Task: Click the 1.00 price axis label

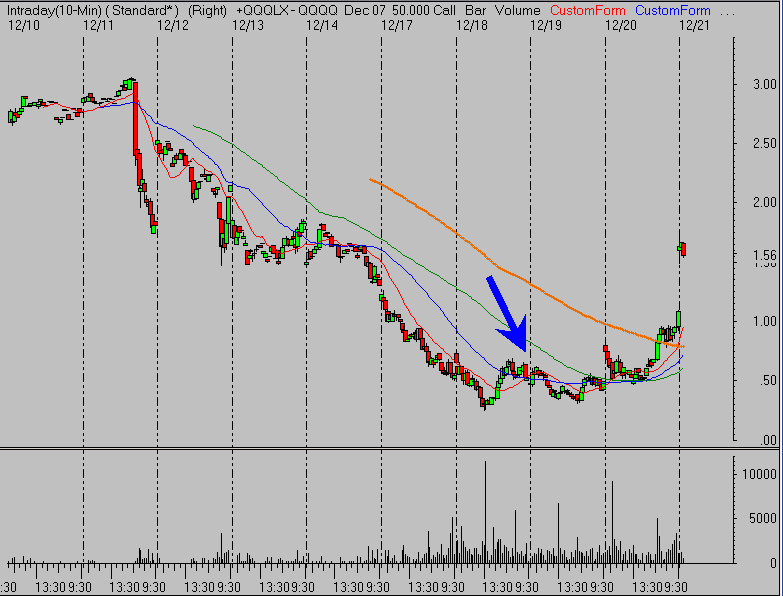Action: (x=764, y=321)
